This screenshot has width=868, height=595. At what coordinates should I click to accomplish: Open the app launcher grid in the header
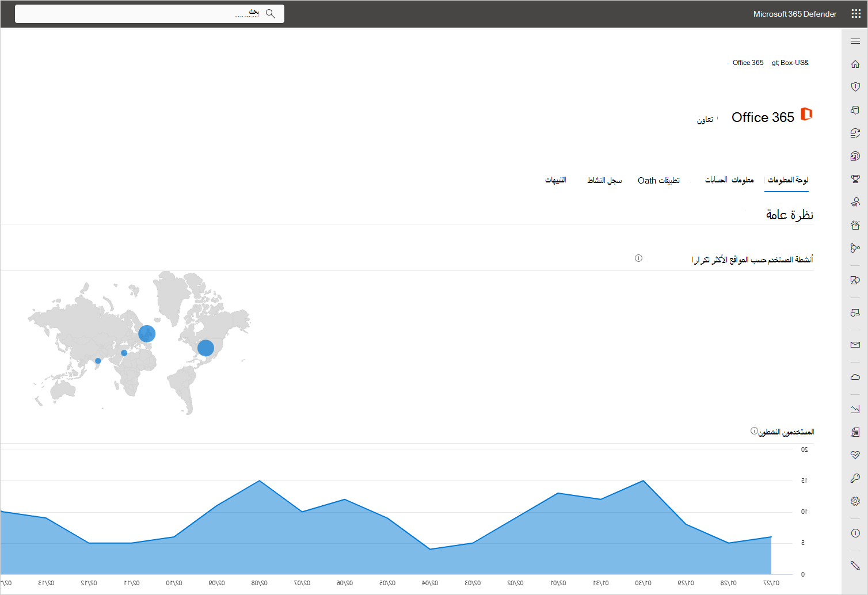[x=856, y=14]
